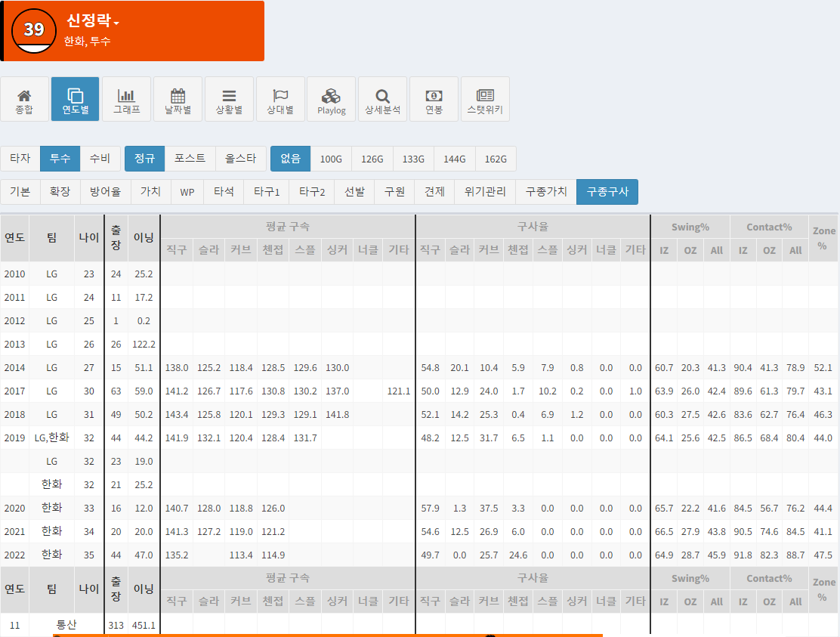Click the 2017 year row label

14,391
